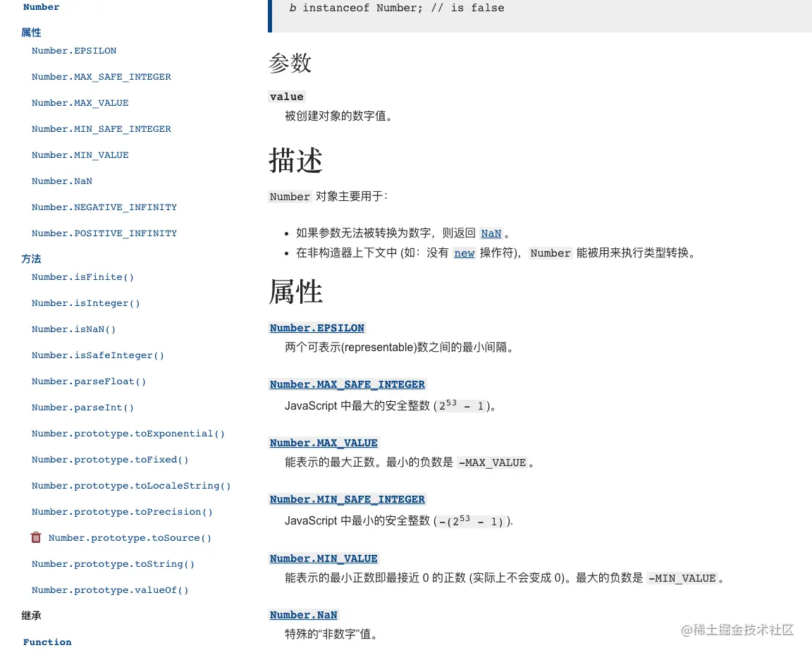The image size is (812, 655).
Task: Open deprecated Number.prototype.toSource() link
Action: [x=130, y=538]
